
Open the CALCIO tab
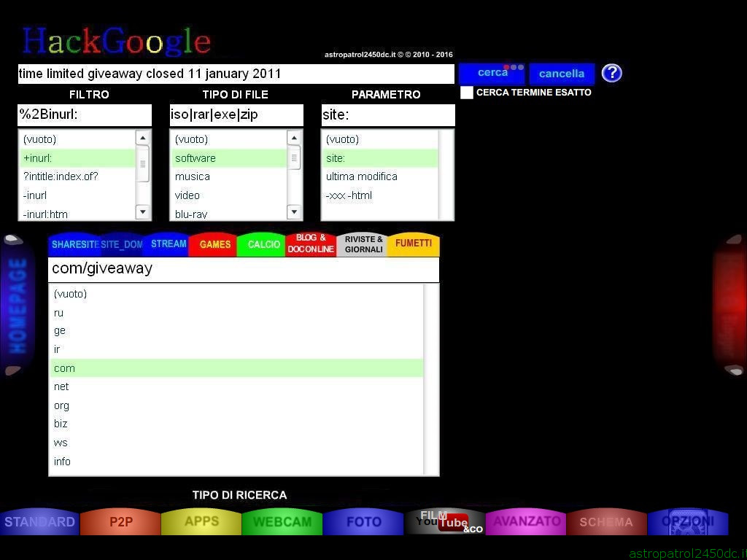click(x=263, y=244)
